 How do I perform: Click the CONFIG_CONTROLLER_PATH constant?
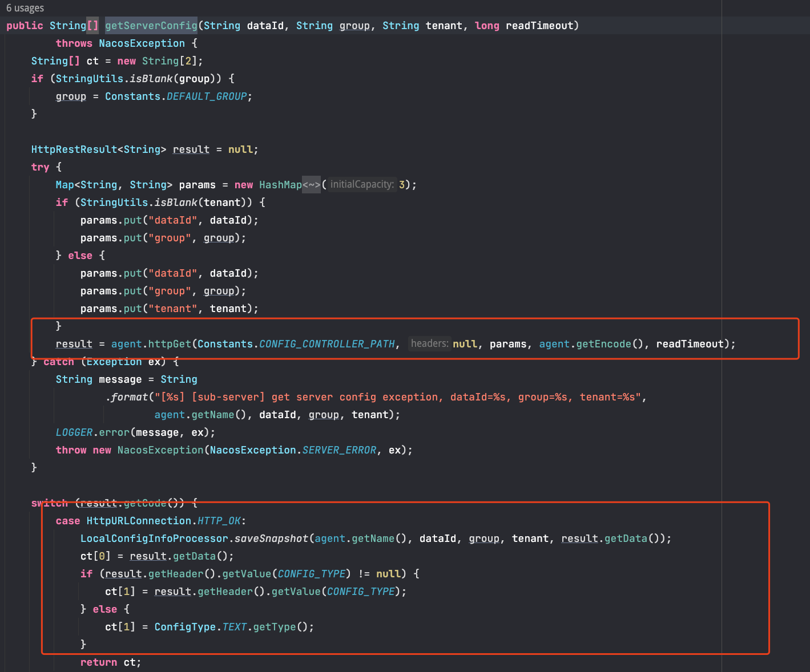pyautogui.click(x=327, y=344)
